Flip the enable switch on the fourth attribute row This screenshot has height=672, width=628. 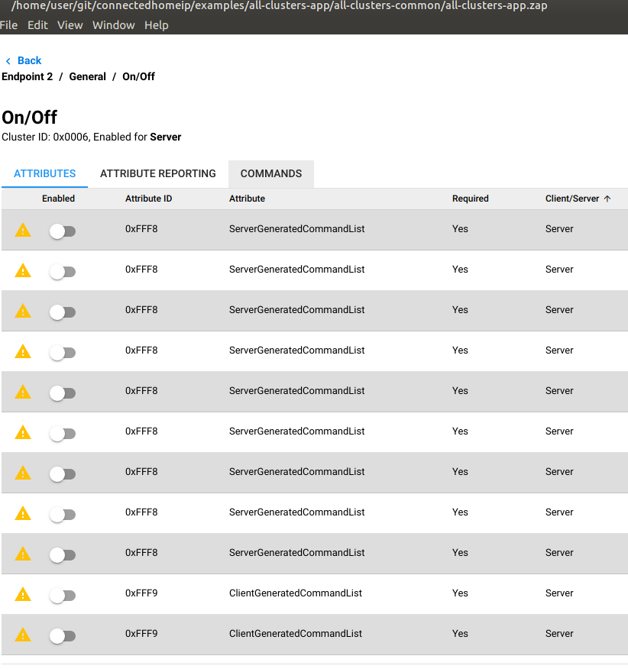[x=63, y=351]
